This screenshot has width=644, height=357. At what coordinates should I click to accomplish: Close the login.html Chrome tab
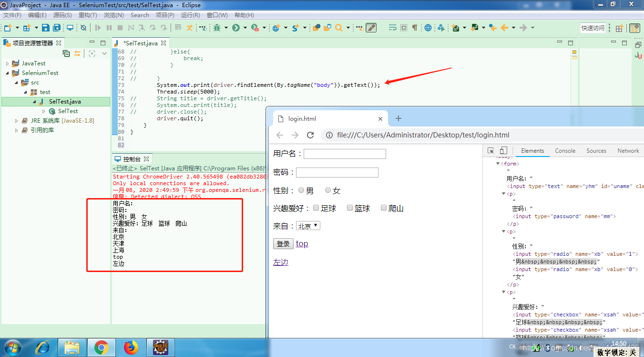point(380,119)
